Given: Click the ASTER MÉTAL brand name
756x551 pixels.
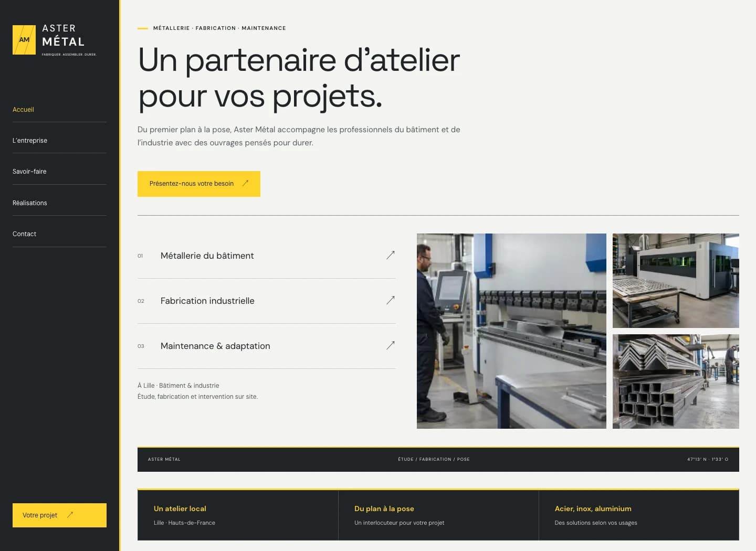Looking at the screenshot, I should point(63,35).
